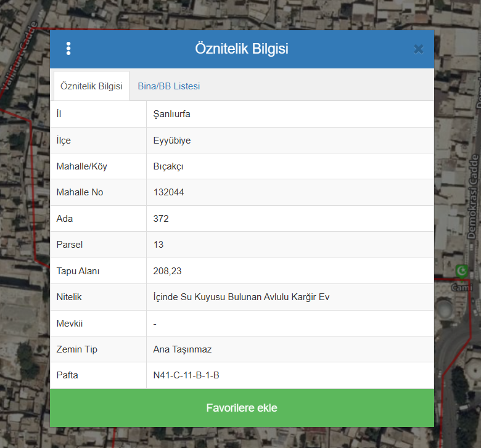Click the Mevkii row label
The image size is (481, 448).
coord(69,324)
